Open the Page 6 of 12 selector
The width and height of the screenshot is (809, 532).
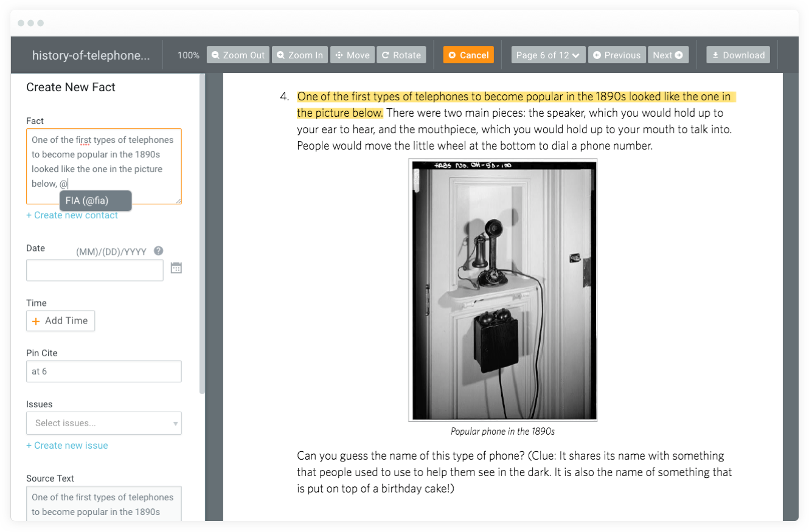pyautogui.click(x=547, y=54)
